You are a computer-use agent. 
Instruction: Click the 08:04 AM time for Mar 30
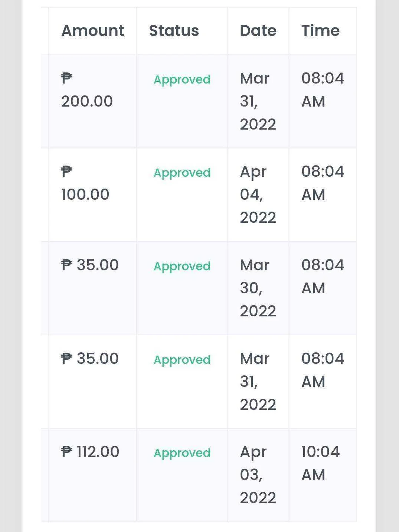[x=323, y=277]
